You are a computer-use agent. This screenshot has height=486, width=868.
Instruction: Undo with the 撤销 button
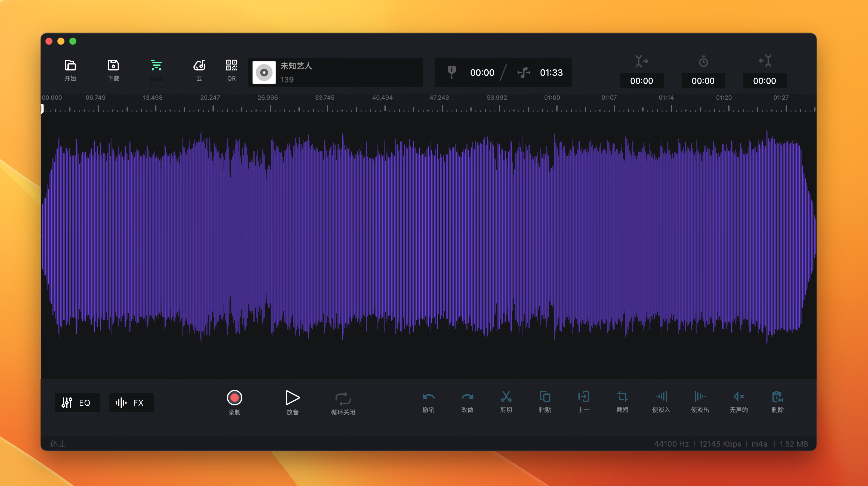(428, 397)
